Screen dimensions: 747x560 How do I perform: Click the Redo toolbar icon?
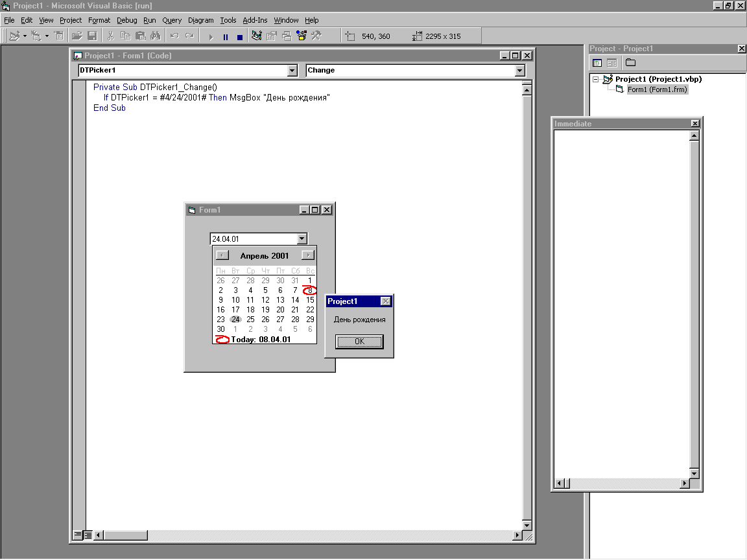(189, 36)
